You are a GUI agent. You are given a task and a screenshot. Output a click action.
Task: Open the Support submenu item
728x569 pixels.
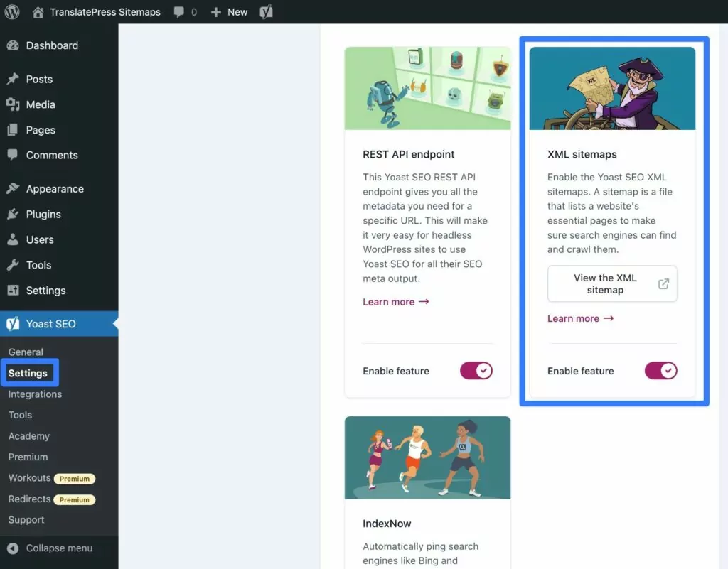click(26, 520)
